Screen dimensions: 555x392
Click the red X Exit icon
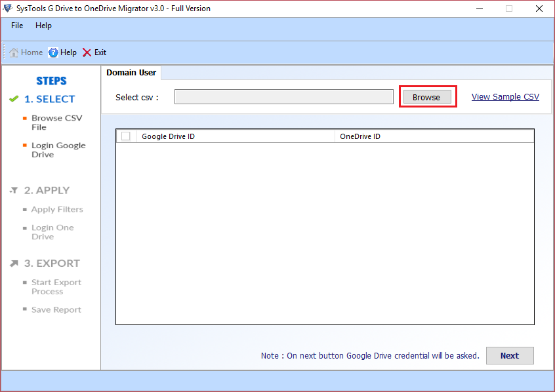pyautogui.click(x=87, y=52)
